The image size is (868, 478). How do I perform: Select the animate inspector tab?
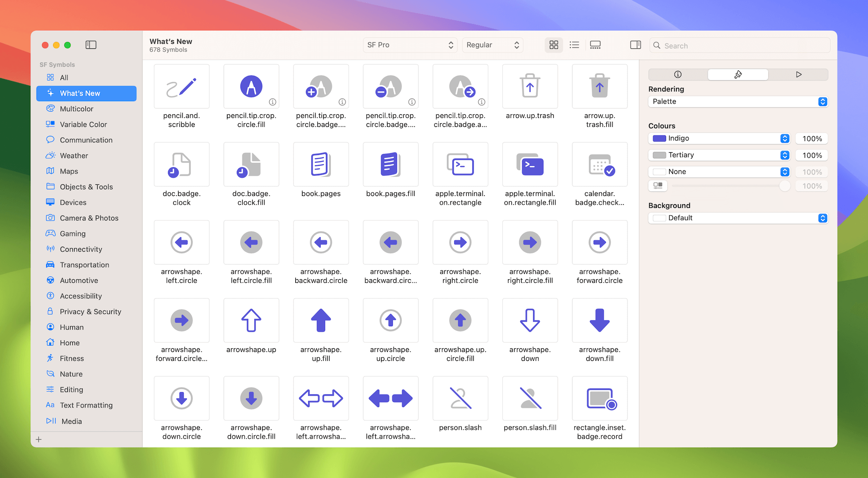[799, 74]
